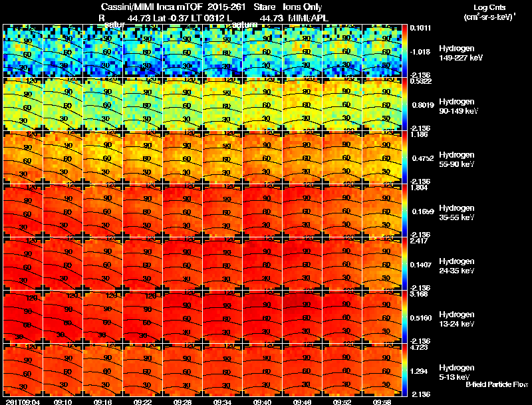This screenshot has width=532, height=405.
Task: Click the '0.1659' color scale value
Action: [423, 211]
